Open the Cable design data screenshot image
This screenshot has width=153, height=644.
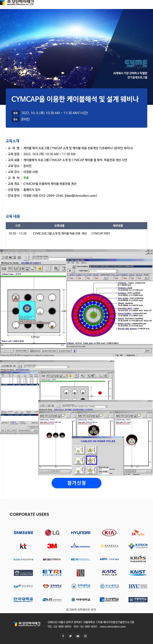coord(76,303)
